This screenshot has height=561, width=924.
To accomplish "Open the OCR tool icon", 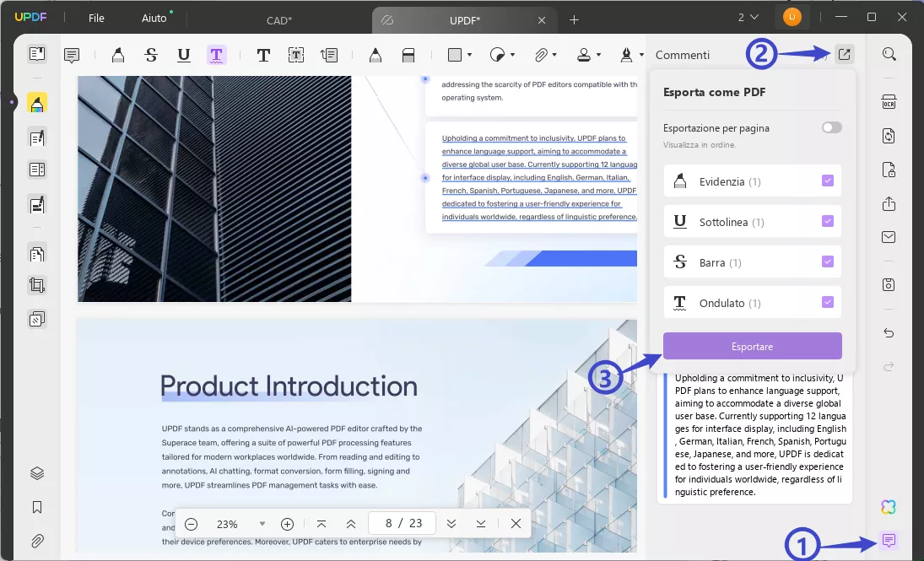I will click(889, 101).
